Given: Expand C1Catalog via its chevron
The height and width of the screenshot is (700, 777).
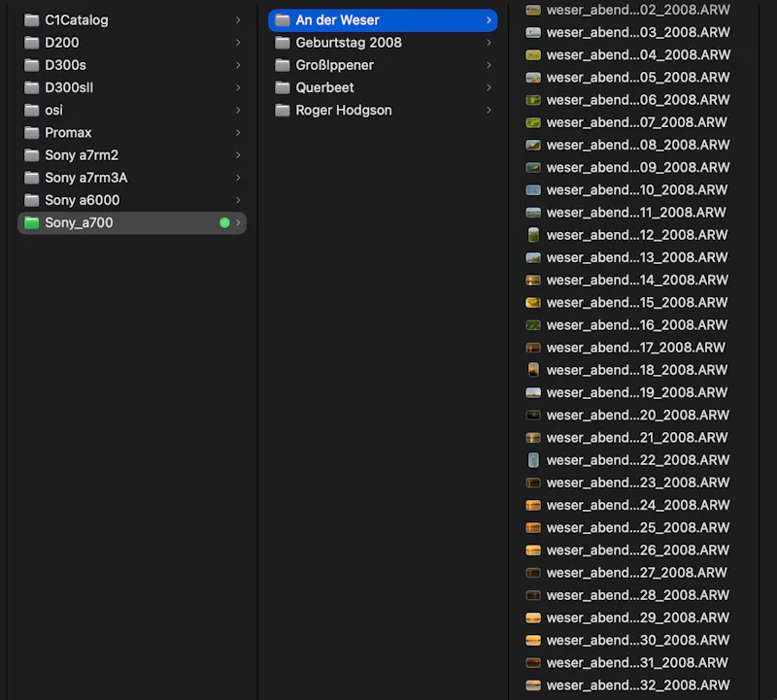Looking at the screenshot, I should (x=238, y=20).
